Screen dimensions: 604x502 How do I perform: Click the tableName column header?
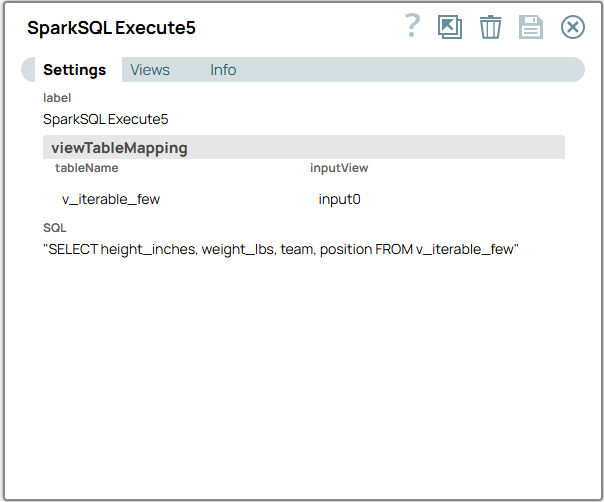86,168
